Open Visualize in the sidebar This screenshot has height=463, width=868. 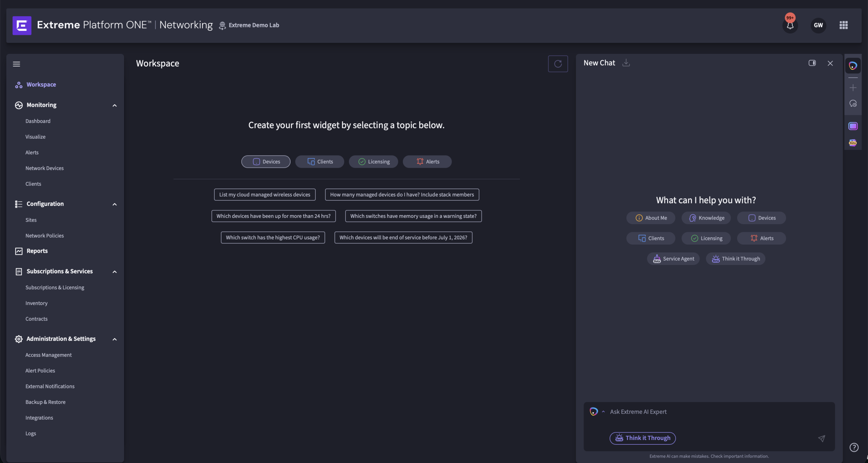pyautogui.click(x=35, y=137)
